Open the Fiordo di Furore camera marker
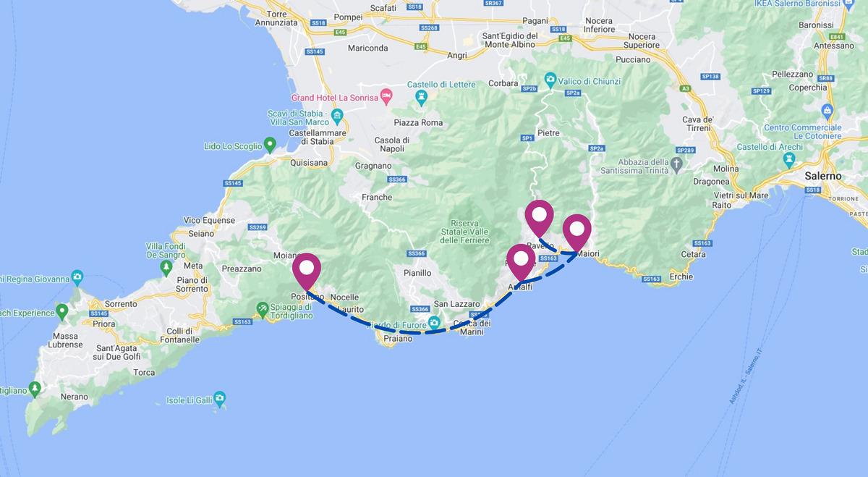Screen dimensions: 868x477 click(434, 322)
